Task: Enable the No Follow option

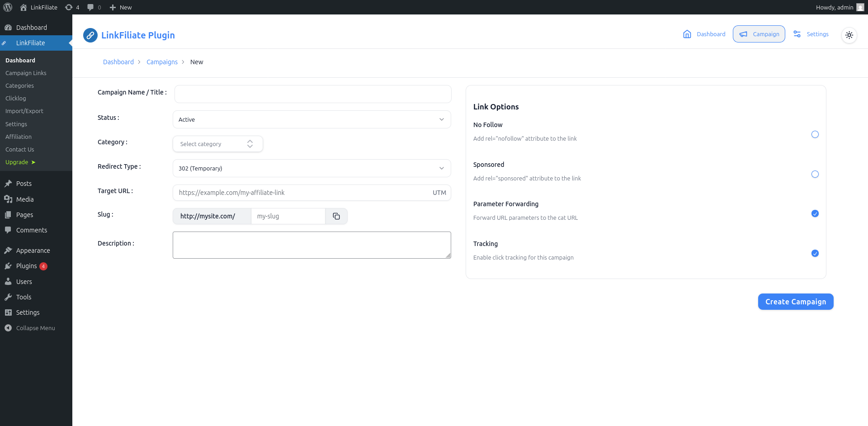Action: point(815,134)
